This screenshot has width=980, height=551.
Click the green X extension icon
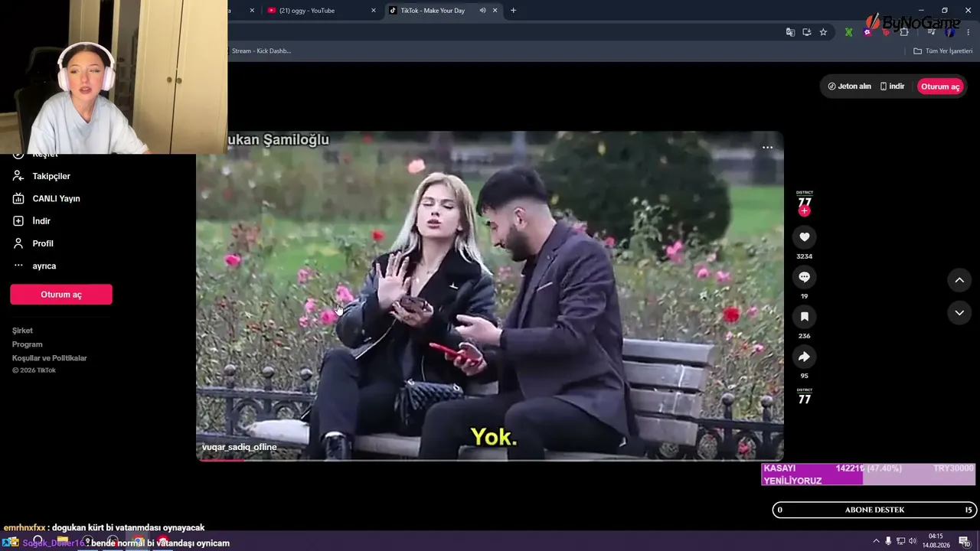pyautogui.click(x=848, y=32)
